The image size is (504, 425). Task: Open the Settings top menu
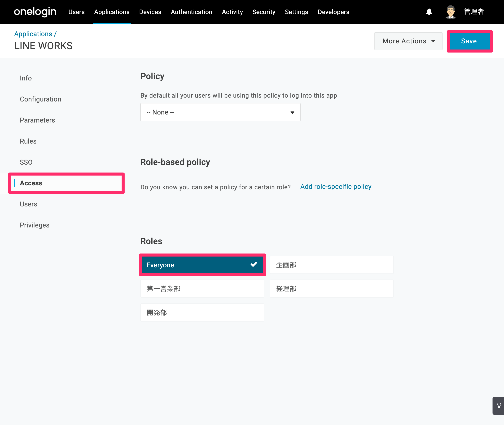[x=297, y=12]
